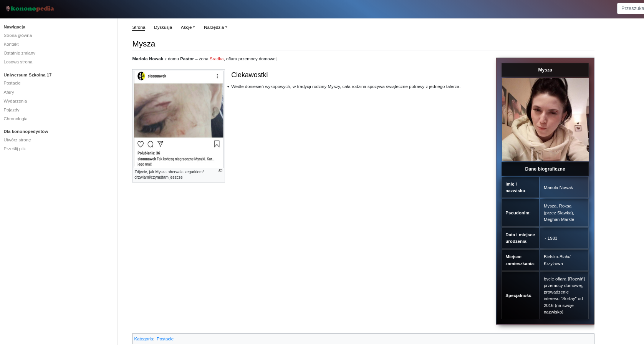Click Utwórz stronę in the sidebar

tap(17, 140)
